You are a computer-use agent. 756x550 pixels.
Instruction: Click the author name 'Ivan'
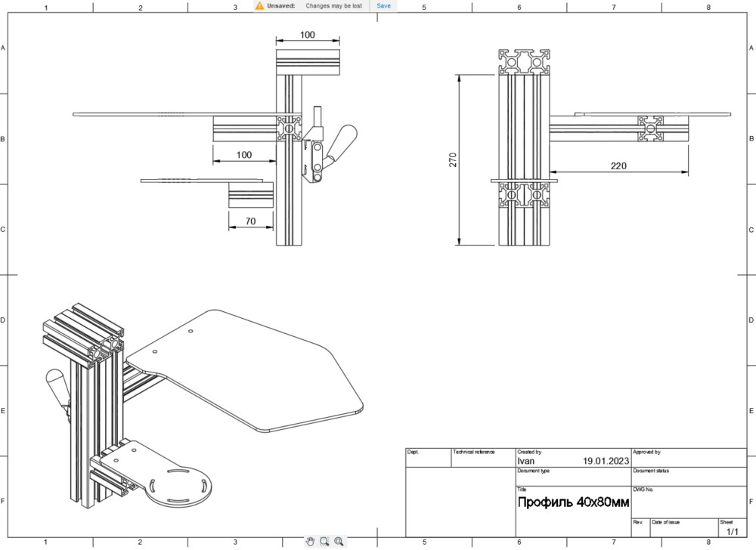(526, 461)
